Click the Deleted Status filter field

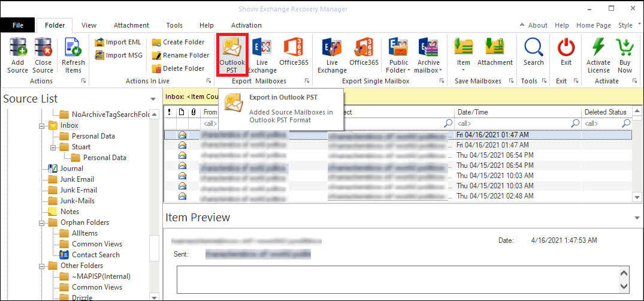[x=607, y=124]
